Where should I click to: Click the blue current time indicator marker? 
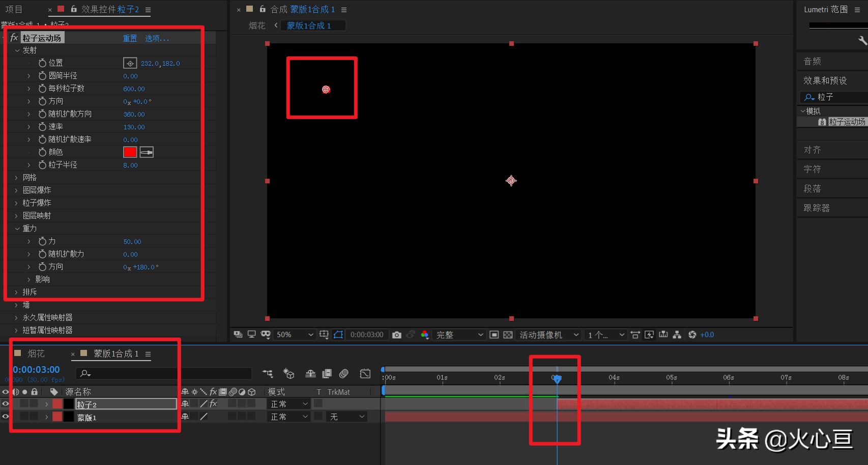557,379
